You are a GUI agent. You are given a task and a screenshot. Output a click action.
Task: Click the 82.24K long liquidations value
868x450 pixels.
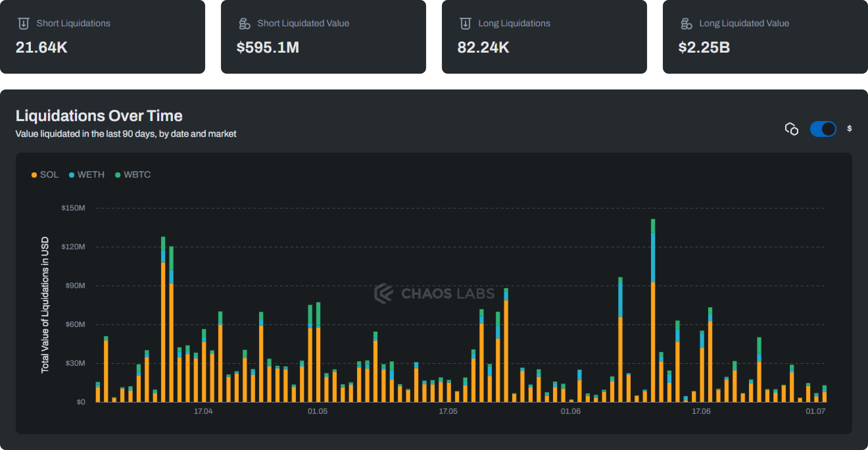point(483,47)
